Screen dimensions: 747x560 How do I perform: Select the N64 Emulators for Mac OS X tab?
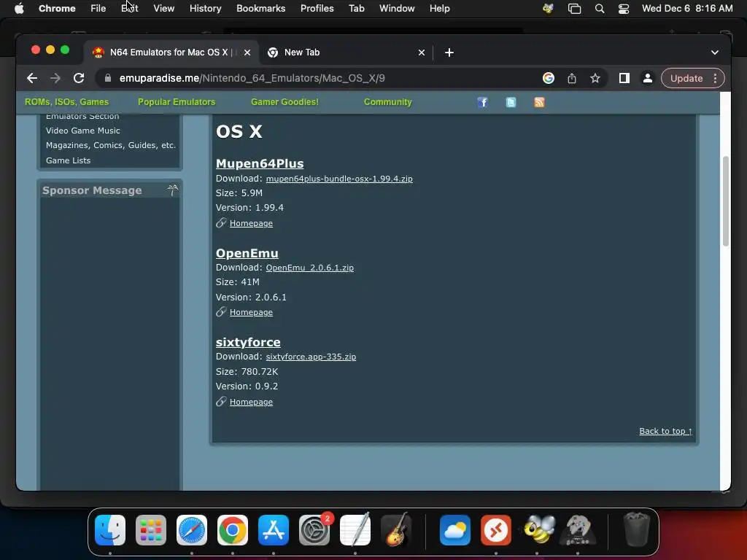click(171, 52)
